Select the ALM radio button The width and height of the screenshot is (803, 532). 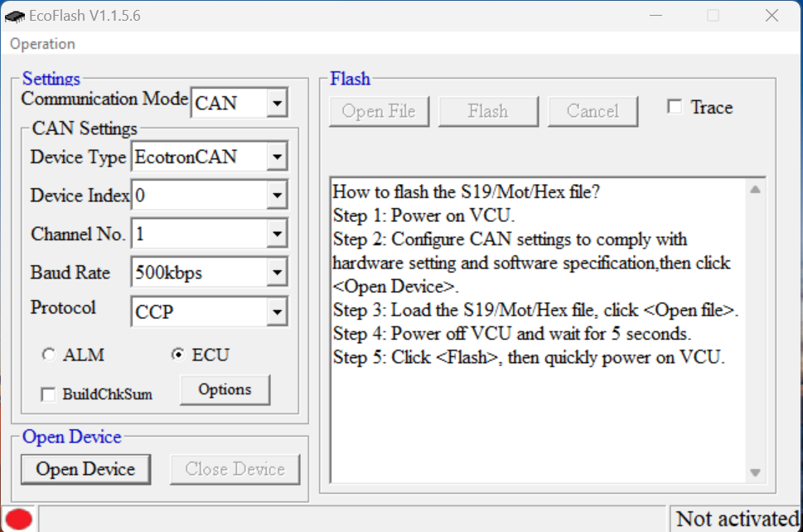coord(48,355)
